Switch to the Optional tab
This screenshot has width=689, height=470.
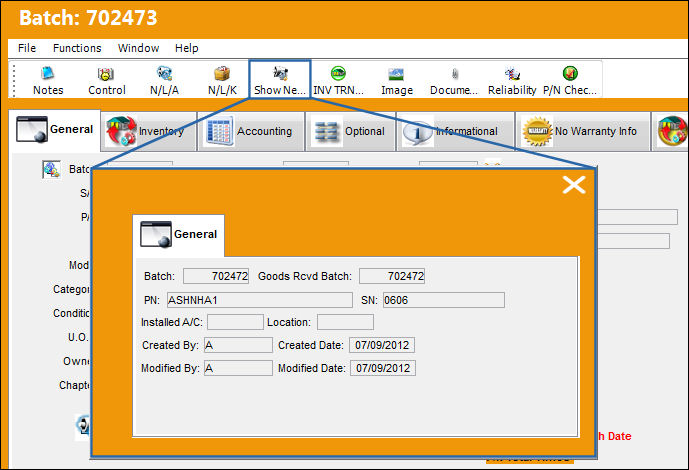click(351, 131)
